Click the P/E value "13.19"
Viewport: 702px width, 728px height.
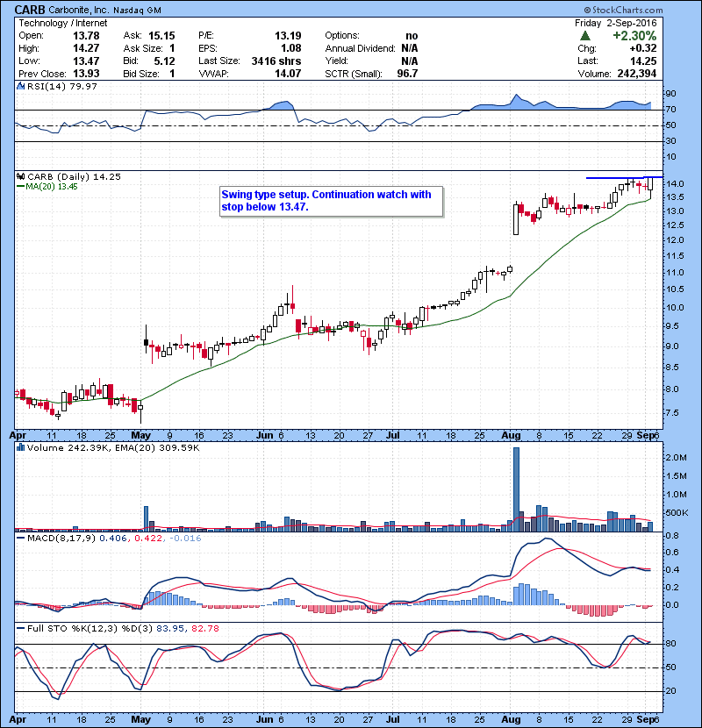[288, 36]
